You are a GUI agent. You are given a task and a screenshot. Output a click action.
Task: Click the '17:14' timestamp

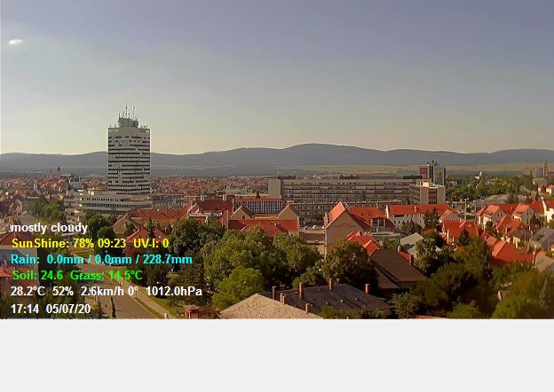25,310
